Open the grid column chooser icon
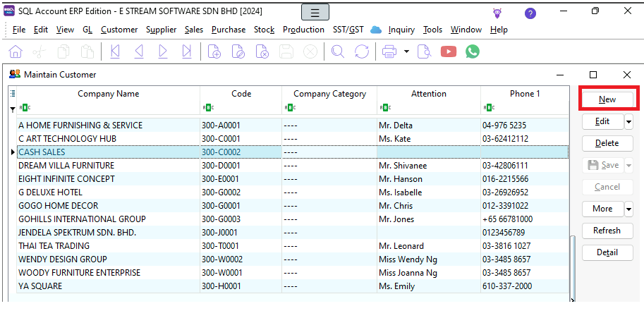Image resolution: width=644 pixels, height=318 pixels. [x=12, y=93]
